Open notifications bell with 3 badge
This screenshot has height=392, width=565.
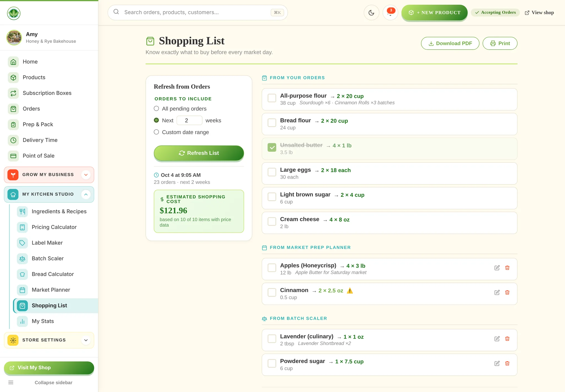(390, 13)
